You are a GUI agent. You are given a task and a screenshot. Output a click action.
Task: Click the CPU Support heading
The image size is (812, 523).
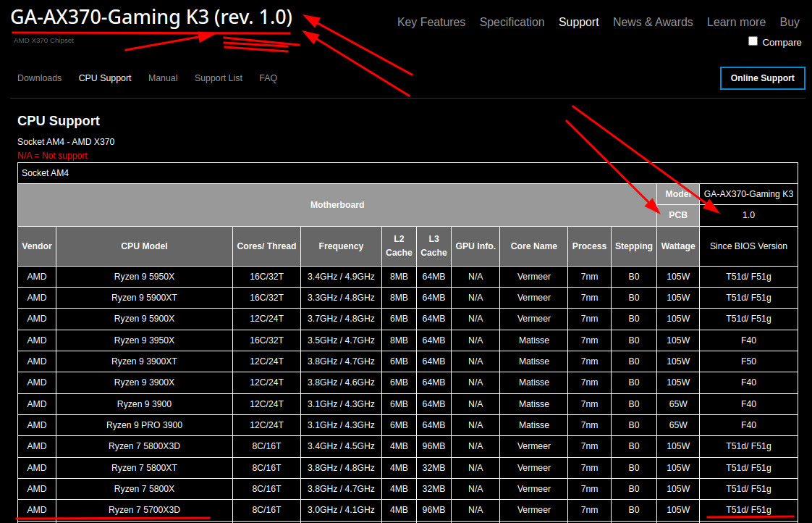[x=59, y=121]
